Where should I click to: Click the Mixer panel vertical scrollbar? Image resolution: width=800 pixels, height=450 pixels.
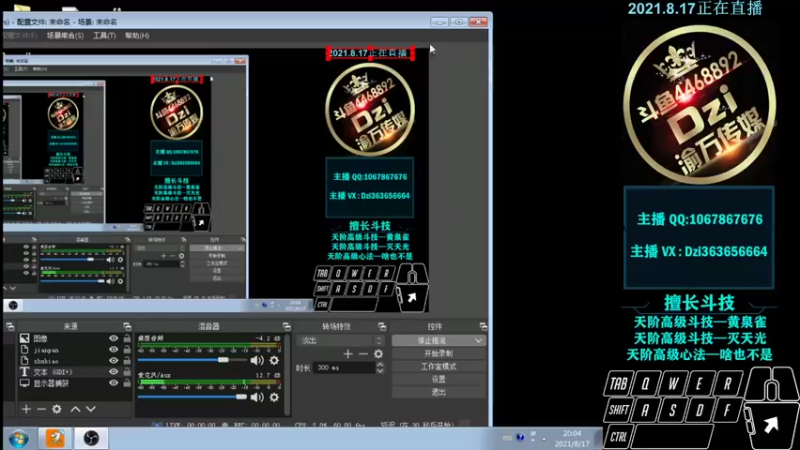coord(287,373)
